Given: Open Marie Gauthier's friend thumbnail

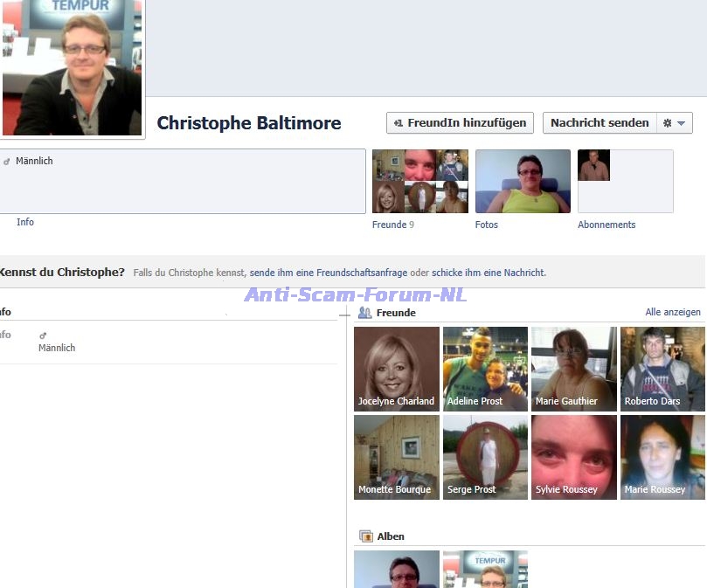Looking at the screenshot, I should [573, 369].
